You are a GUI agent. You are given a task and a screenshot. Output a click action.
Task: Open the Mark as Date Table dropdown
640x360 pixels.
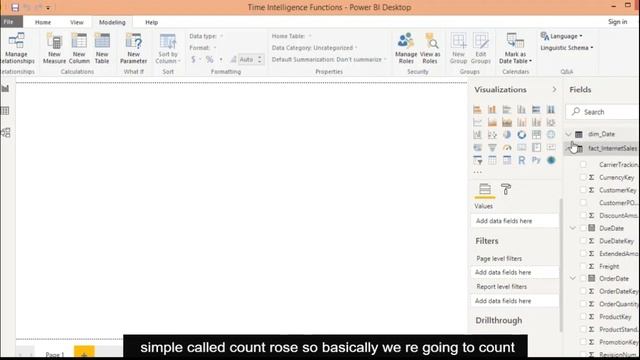516,48
